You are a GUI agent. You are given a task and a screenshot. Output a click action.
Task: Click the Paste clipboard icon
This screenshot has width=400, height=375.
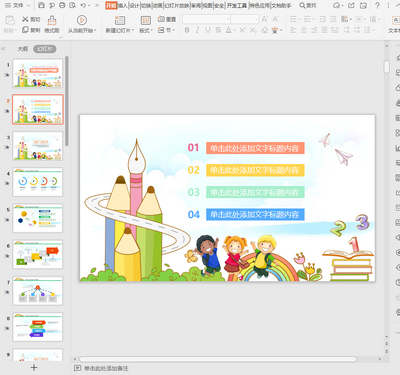click(10, 21)
